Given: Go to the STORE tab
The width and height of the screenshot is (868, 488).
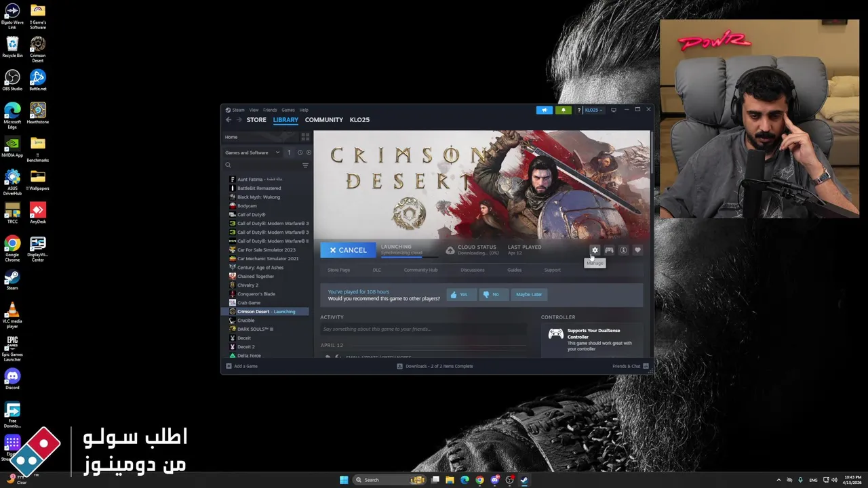Looking at the screenshot, I should tap(256, 120).
